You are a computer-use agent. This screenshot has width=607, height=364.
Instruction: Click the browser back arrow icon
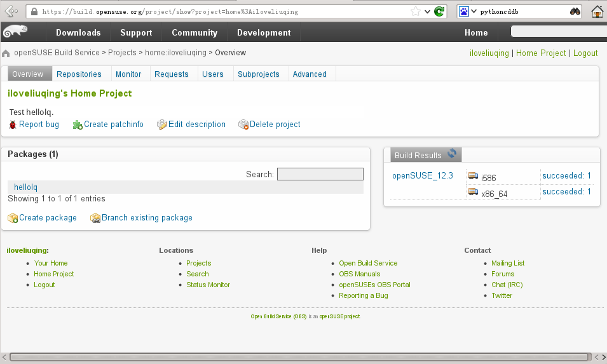click(11, 11)
